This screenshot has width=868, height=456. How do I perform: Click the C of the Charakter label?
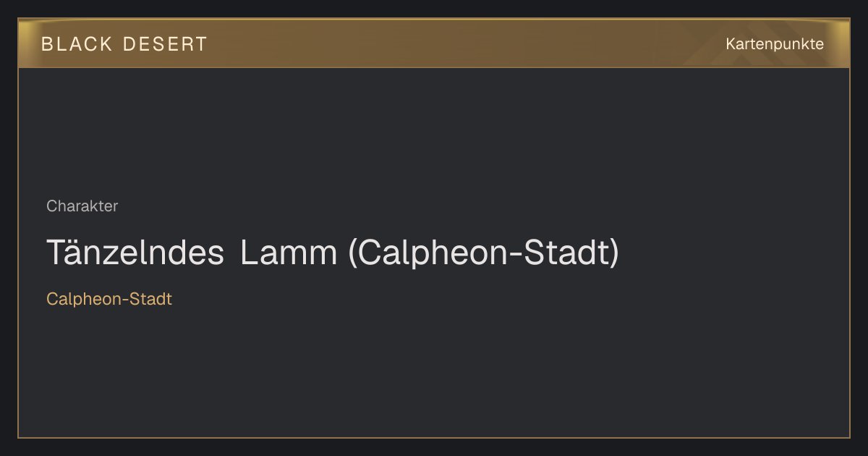pos(52,206)
